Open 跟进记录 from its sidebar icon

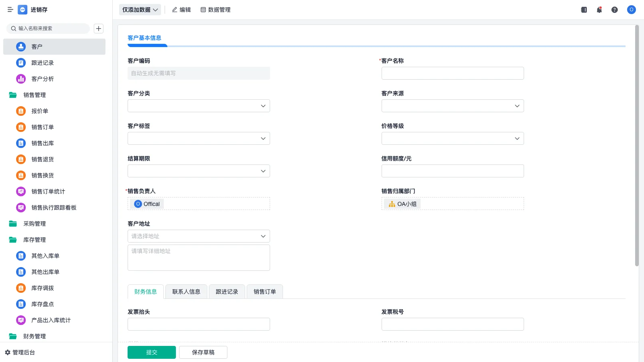(x=21, y=63)
